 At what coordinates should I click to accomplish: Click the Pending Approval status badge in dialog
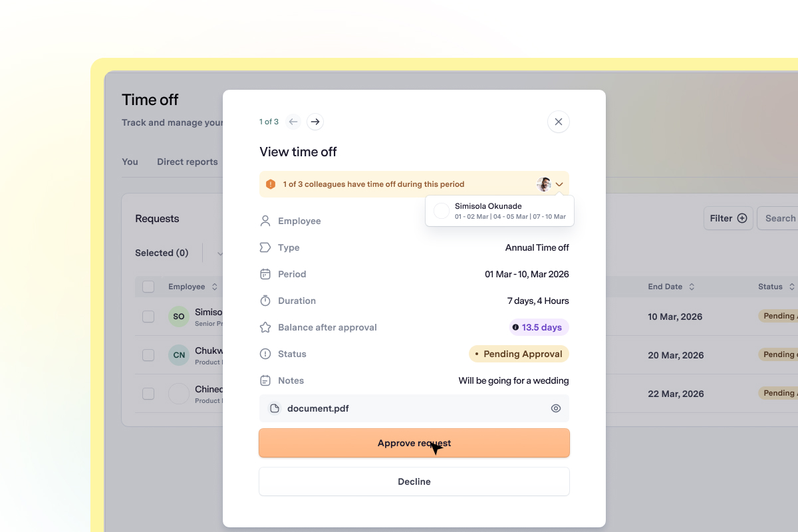coord(519,354)
